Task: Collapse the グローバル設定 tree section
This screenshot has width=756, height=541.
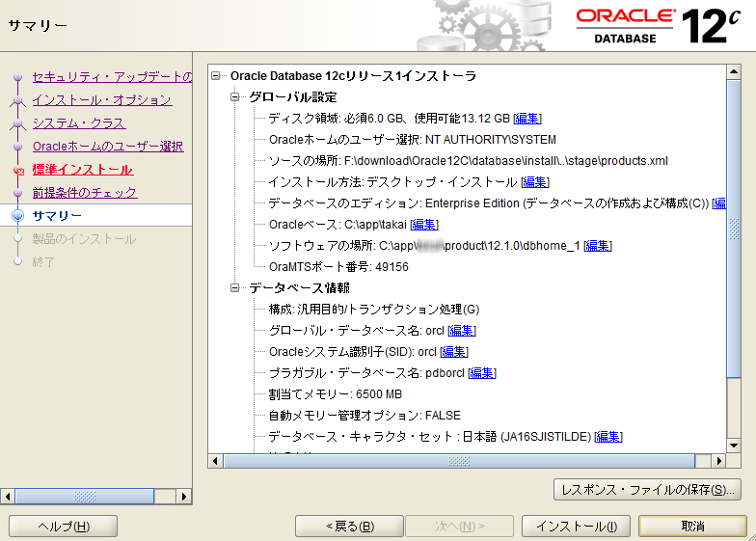Action: tap(235, 97)
